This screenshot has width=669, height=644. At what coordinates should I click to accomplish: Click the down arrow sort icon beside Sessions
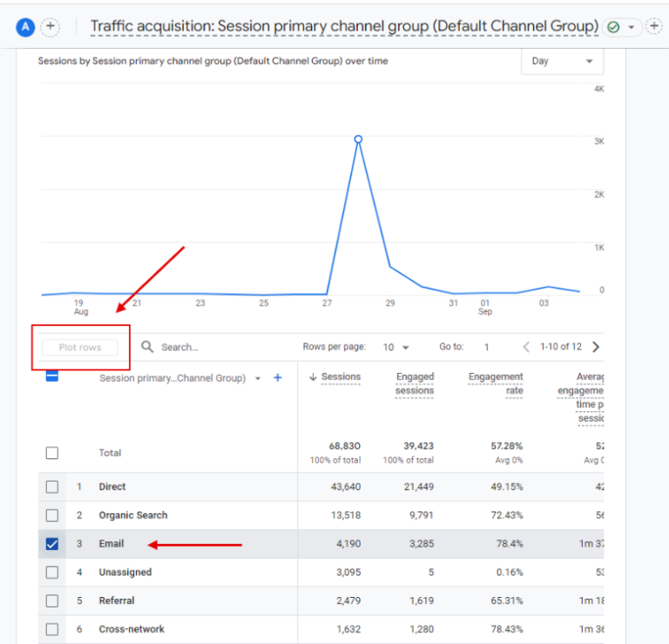coord(314,376)
